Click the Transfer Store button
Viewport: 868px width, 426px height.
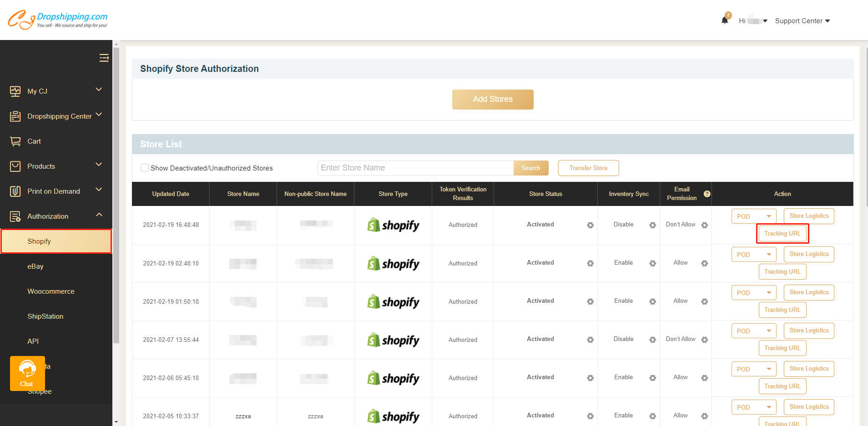click(x=588, y=168)
